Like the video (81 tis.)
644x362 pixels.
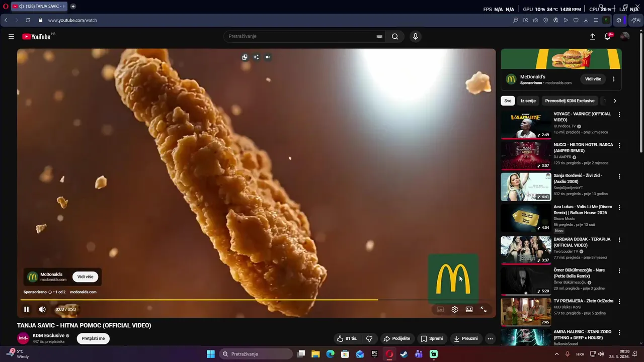(347, 338)
